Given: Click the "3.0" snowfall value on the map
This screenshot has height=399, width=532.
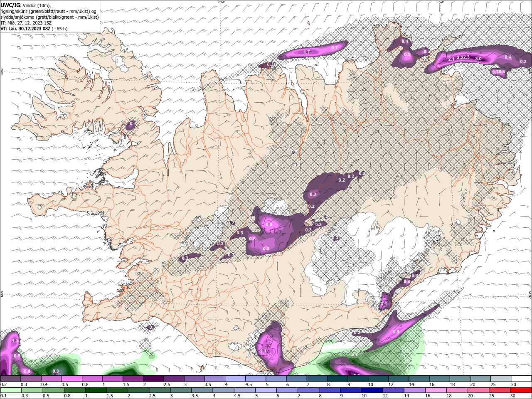Looking at the screenshot, I should tap(478, 59).
